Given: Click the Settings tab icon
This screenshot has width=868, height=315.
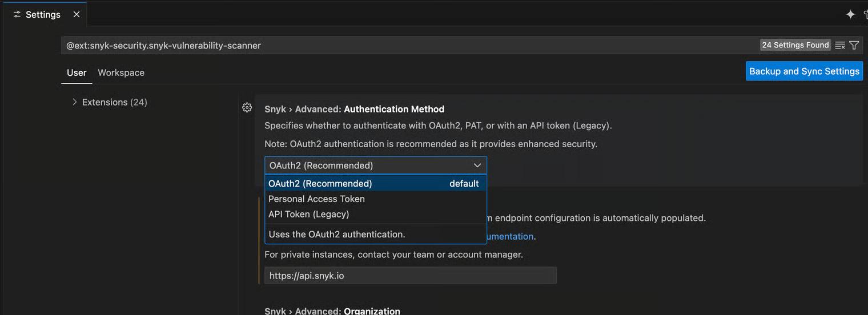Looking at the screenshot, I should [17, 14].
